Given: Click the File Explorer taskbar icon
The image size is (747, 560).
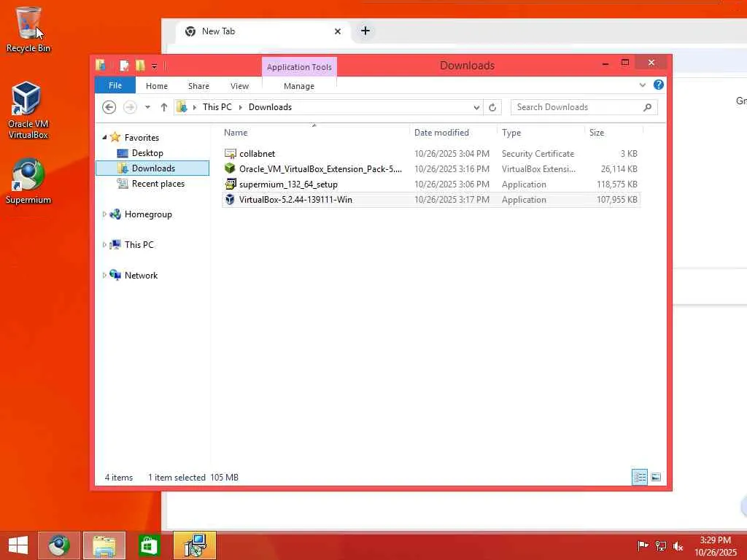Looking at the screenshot, I should [104, 545].
